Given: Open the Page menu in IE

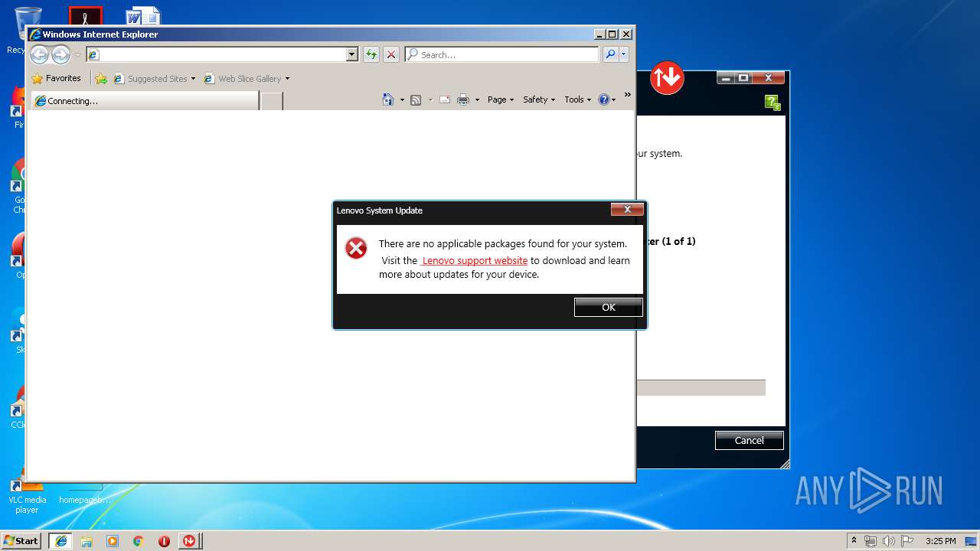Looking at the screenshot, I should (x=501, y=99).
